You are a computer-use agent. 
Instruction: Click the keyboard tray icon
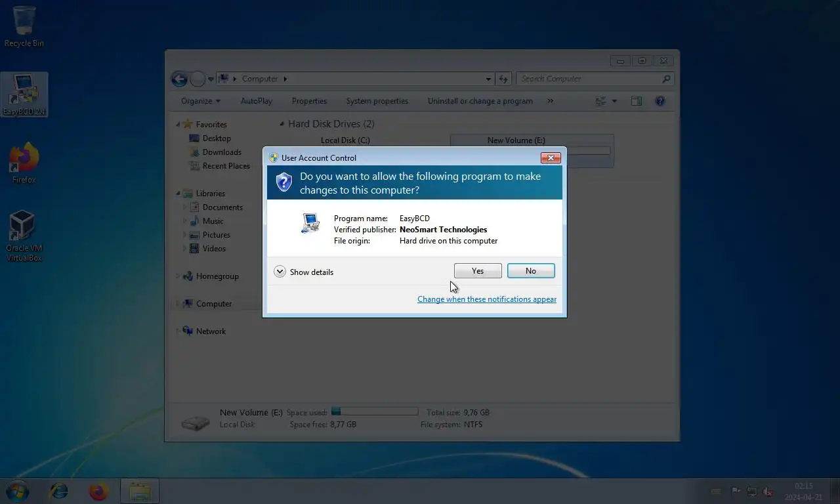(x=716, y=492)
